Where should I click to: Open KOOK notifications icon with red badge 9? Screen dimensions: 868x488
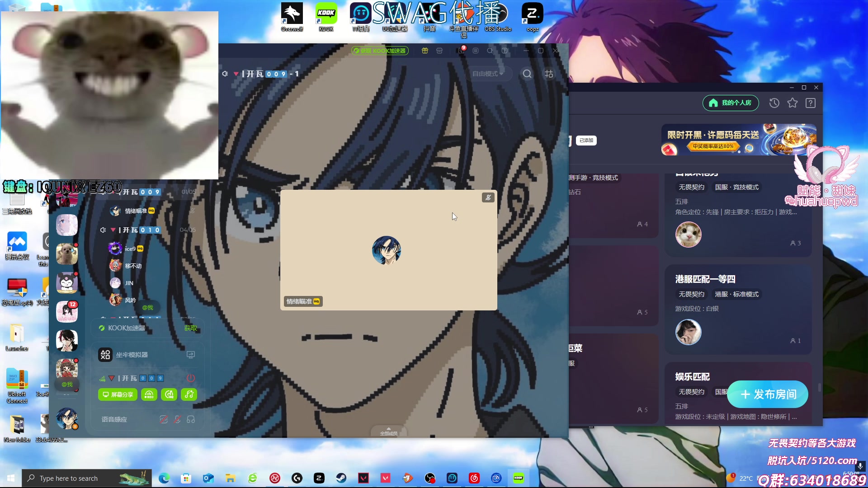(461, 51)
